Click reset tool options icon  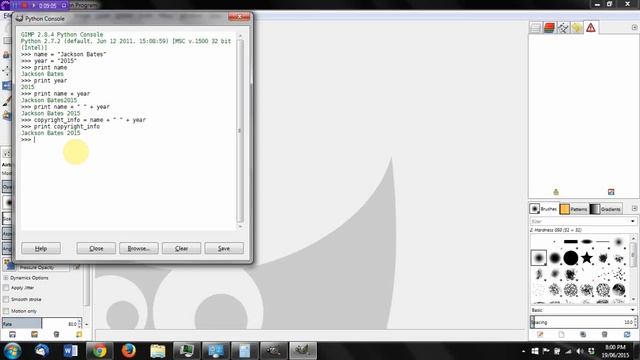(79, 335)
